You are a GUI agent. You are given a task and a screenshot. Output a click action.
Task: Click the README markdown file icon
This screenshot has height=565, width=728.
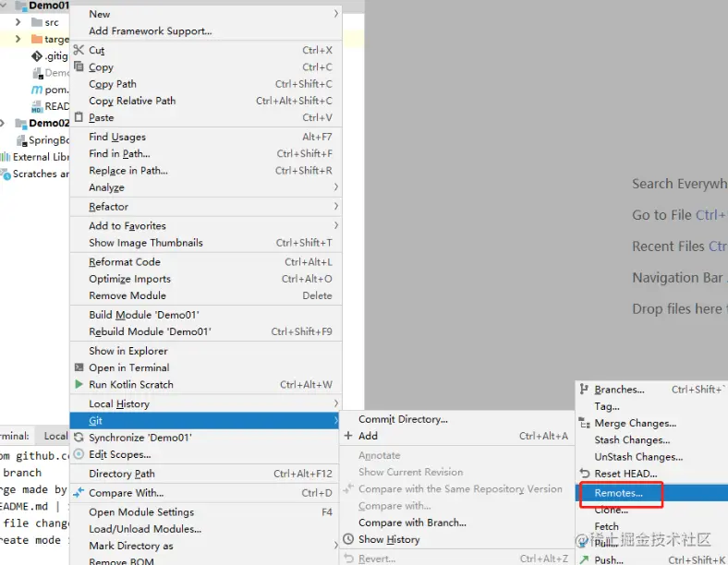tap(37, 107)
